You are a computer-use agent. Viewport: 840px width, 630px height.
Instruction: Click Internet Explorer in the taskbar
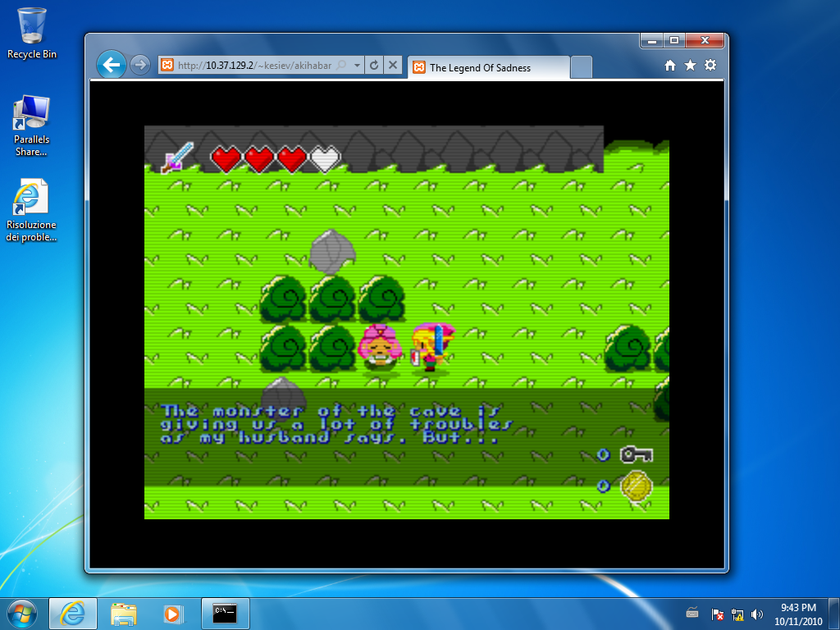click(73, 614)
